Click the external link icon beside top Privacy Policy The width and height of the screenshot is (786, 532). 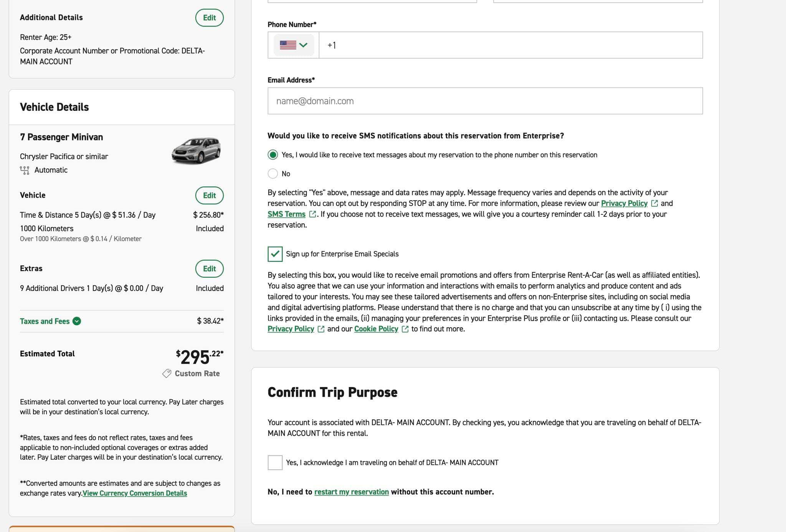click(654, 203)
